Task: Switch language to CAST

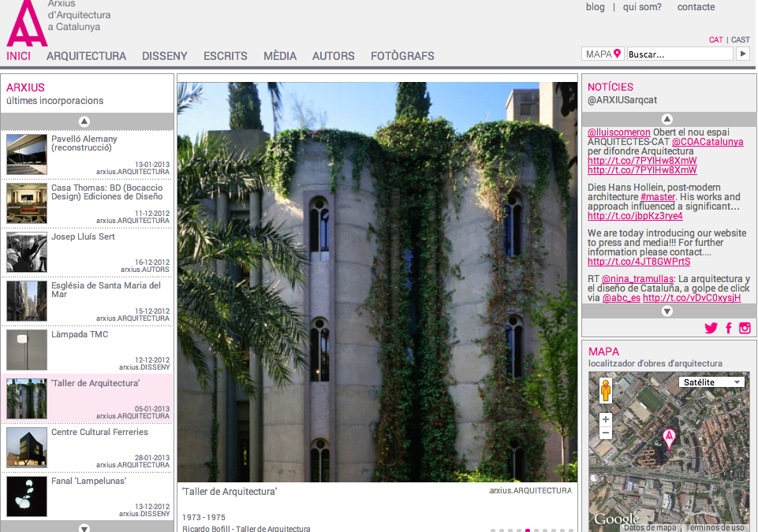Action: click(740, 39)
